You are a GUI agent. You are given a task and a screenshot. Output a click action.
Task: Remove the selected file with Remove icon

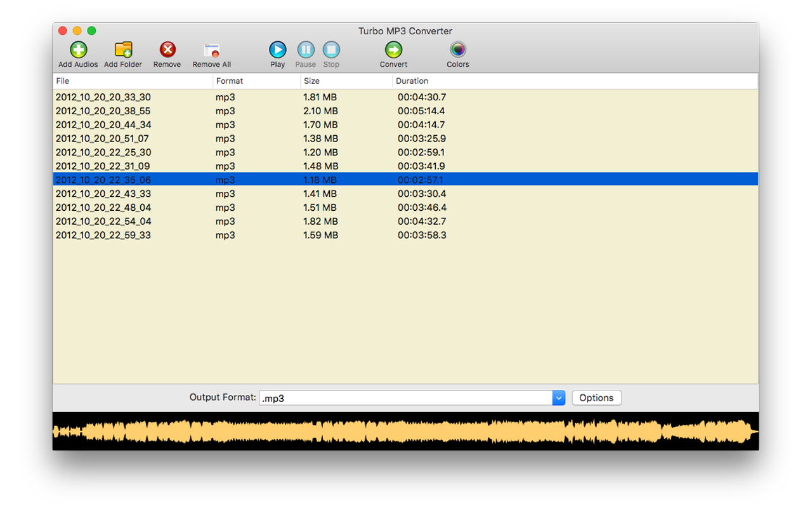(167, 50)
